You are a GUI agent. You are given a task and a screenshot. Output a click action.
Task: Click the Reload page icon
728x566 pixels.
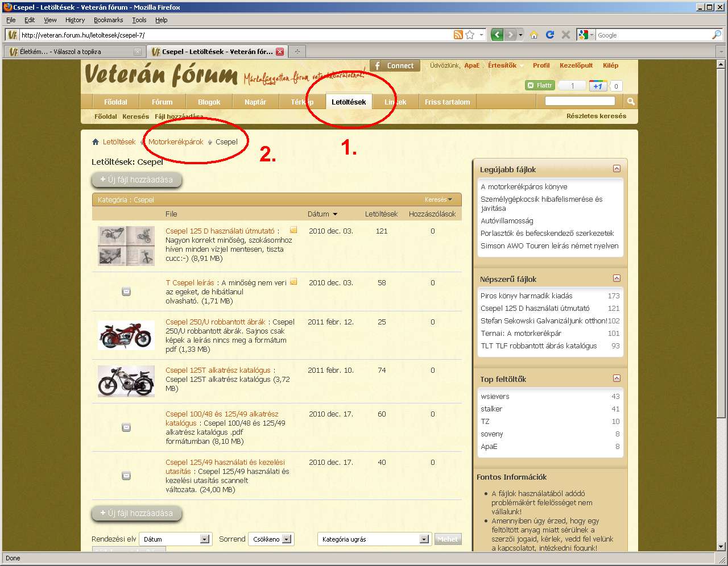pos(549,35)
